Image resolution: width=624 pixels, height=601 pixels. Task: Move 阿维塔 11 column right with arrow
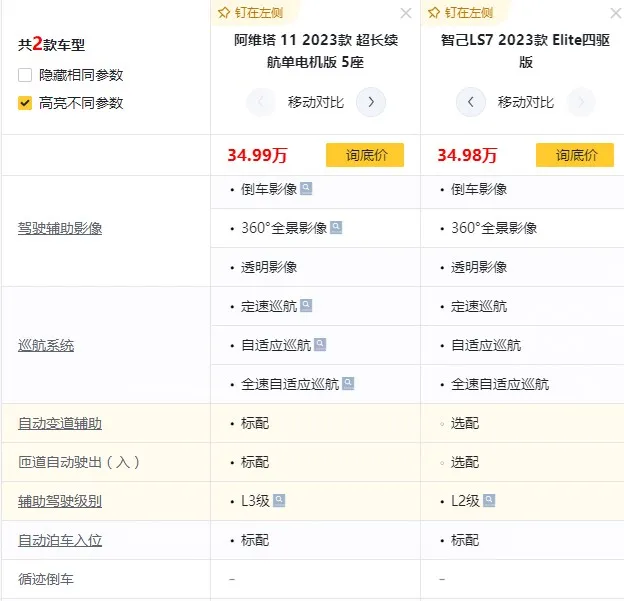(371, 102)
